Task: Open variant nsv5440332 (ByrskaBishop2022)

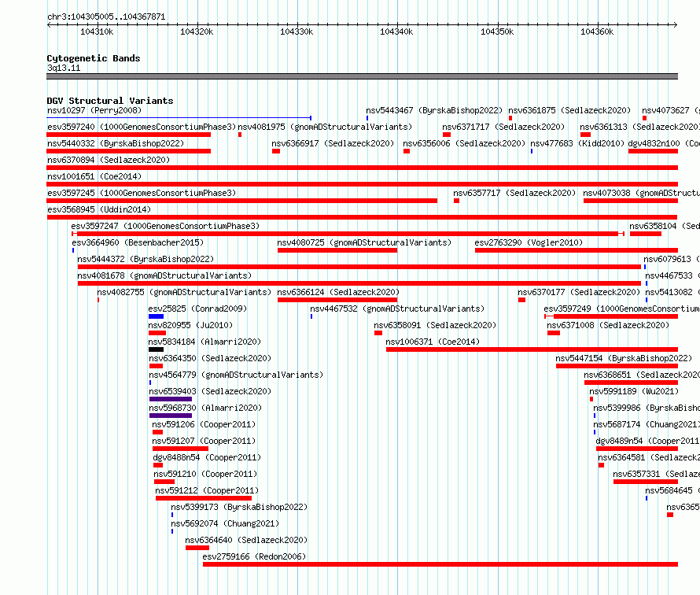Action: pyautogui.click(x=116, y=143)
